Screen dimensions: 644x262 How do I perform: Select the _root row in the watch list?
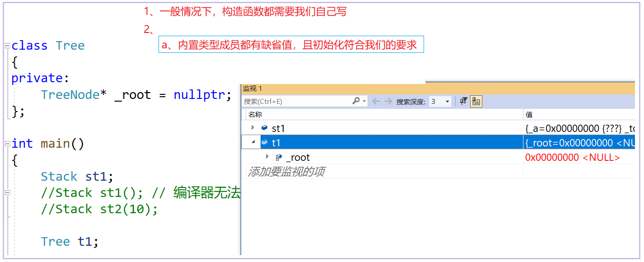click(x=316, y=157)
